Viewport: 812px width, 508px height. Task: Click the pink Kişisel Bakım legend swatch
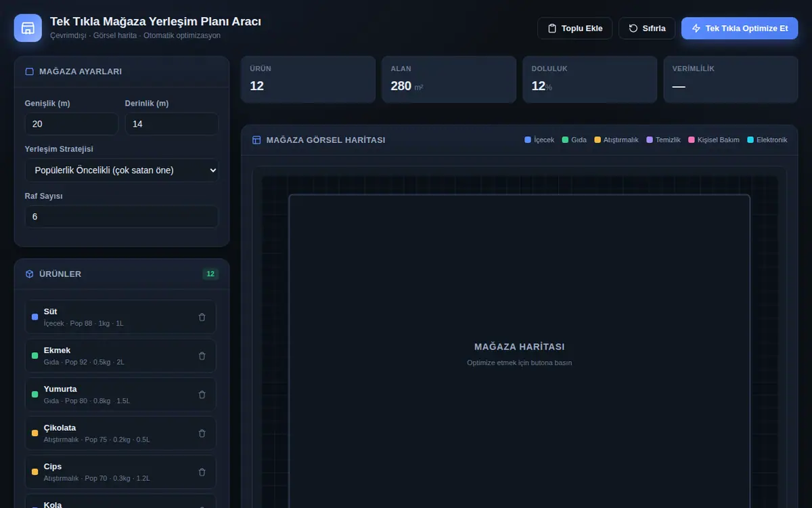pyautogui.click(x=692, y=140)
